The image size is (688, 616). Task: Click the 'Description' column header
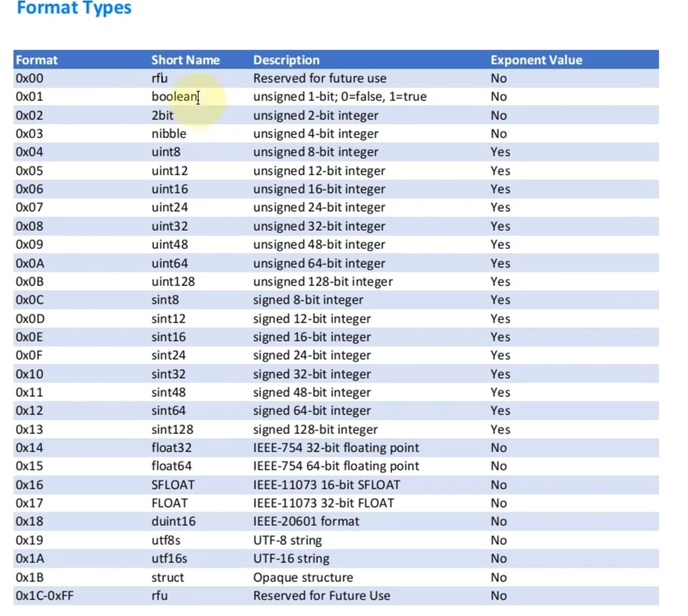point(286,60)
